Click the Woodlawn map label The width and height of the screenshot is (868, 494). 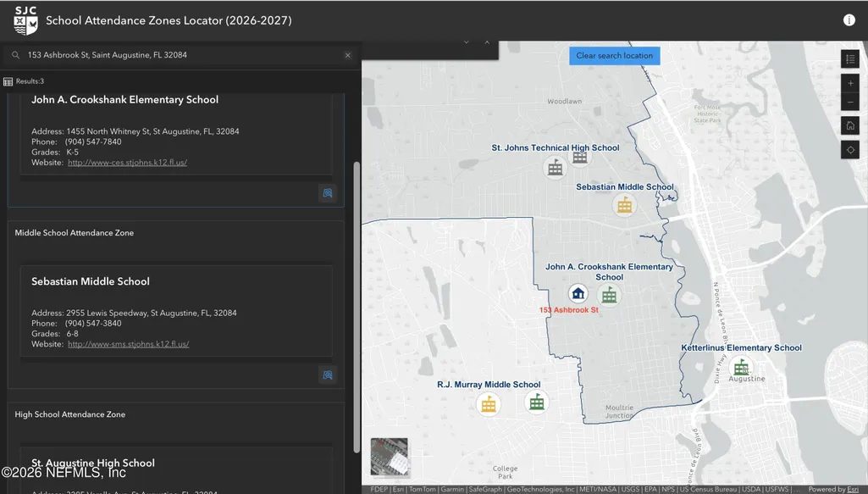pos(564,102)
